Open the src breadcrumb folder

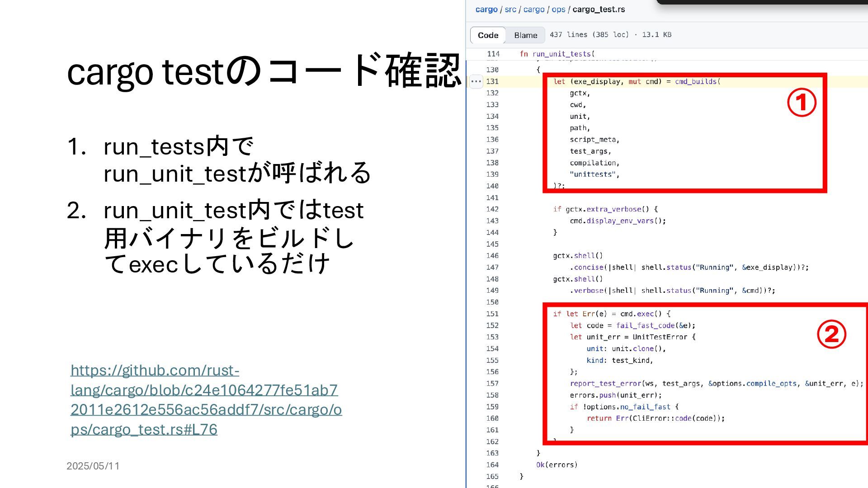click(510, 9)
